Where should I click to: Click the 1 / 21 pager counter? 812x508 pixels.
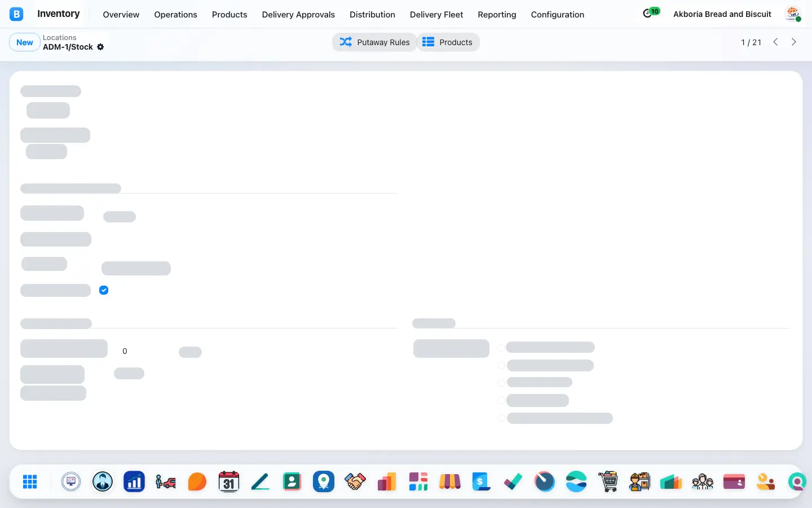pos(751,42)
